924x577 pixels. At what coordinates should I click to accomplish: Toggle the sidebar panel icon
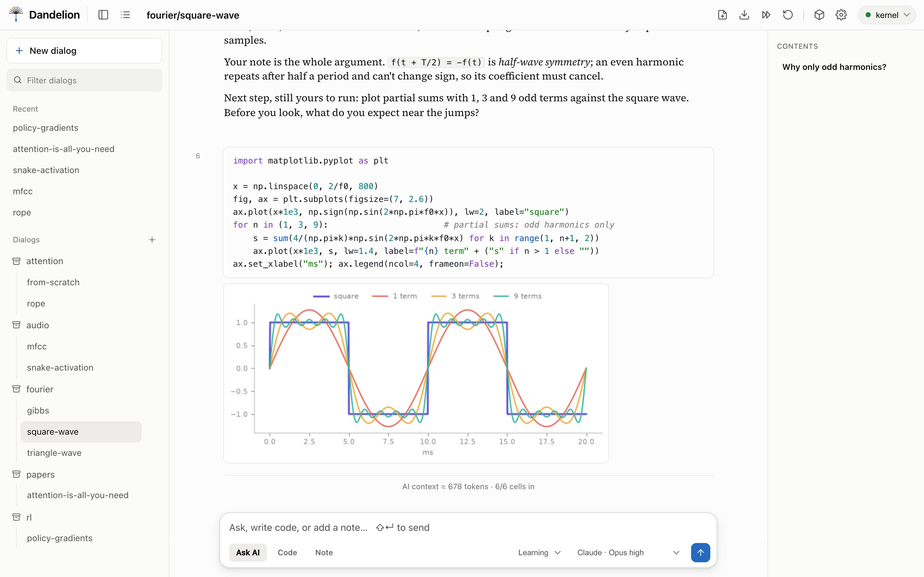(103, 15)
